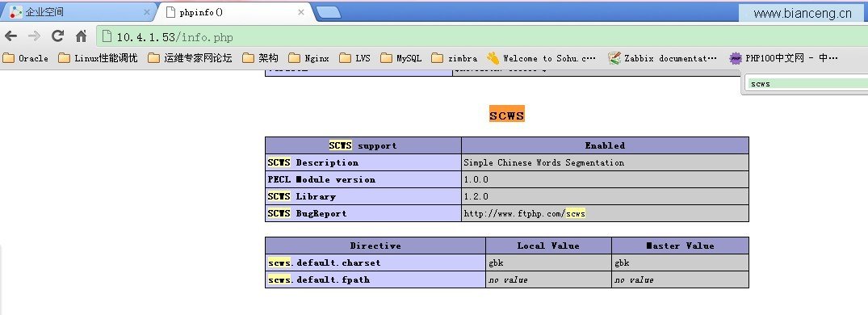Open the MySQL bookmark folder
This screenshot has height=315, width=868.
(x=400, y=58)
